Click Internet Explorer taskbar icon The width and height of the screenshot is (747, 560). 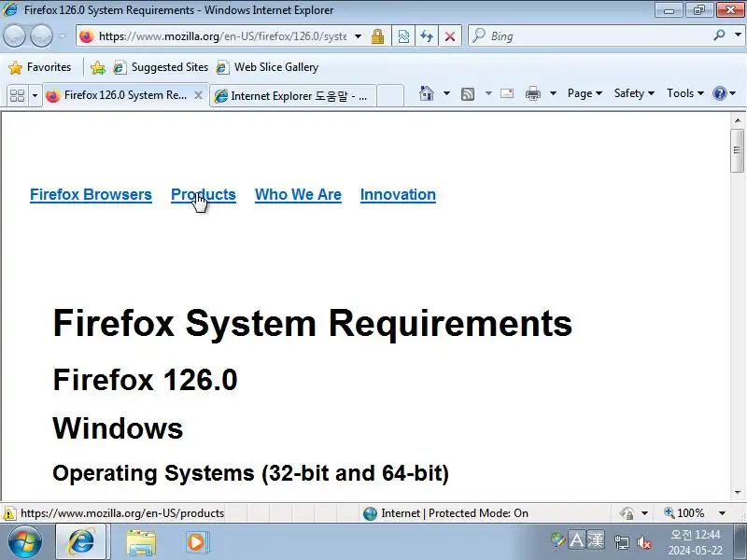click(83, 542)
